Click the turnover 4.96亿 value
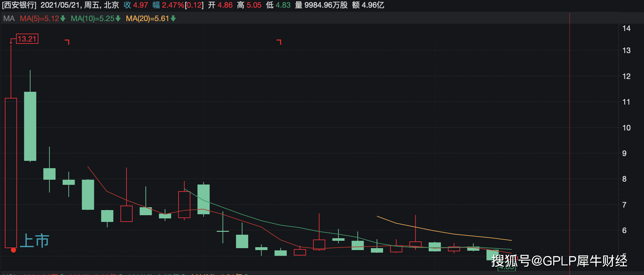 point(373,5)
